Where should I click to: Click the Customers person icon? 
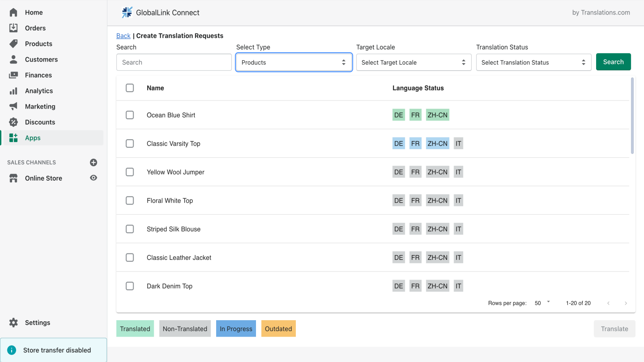tap(13, 59)
